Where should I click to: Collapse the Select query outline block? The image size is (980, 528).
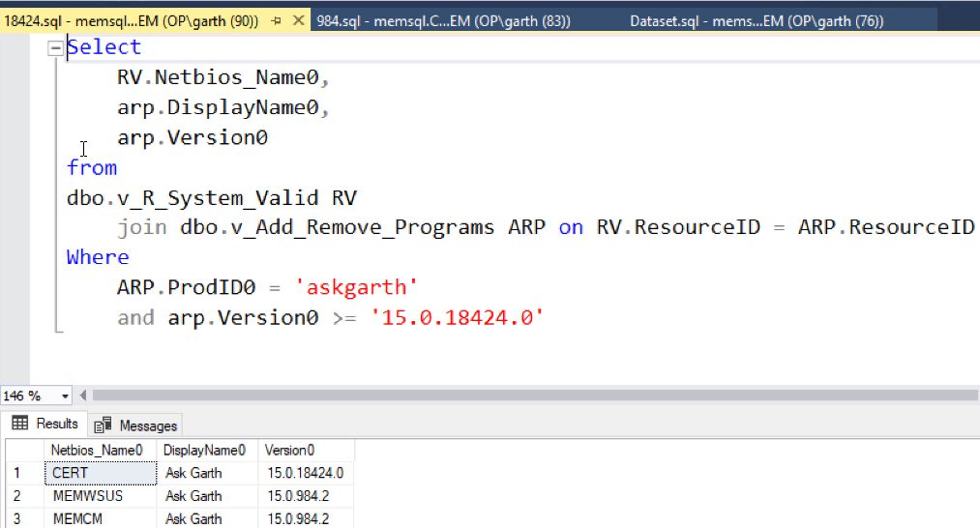pyautogui.click(x=55, y=47)
